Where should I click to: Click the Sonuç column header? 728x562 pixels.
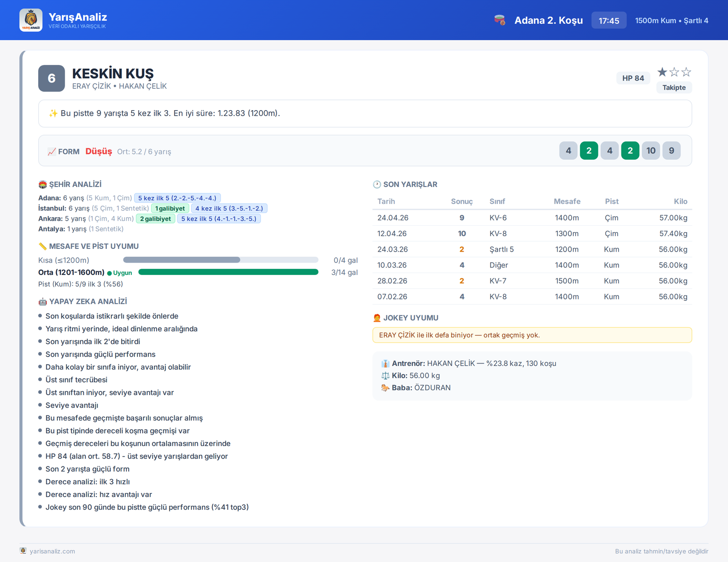462,201
